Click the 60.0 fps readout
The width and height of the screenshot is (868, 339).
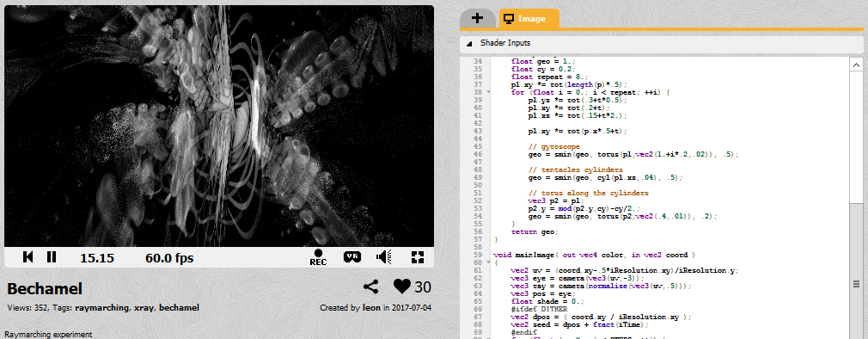169,257
